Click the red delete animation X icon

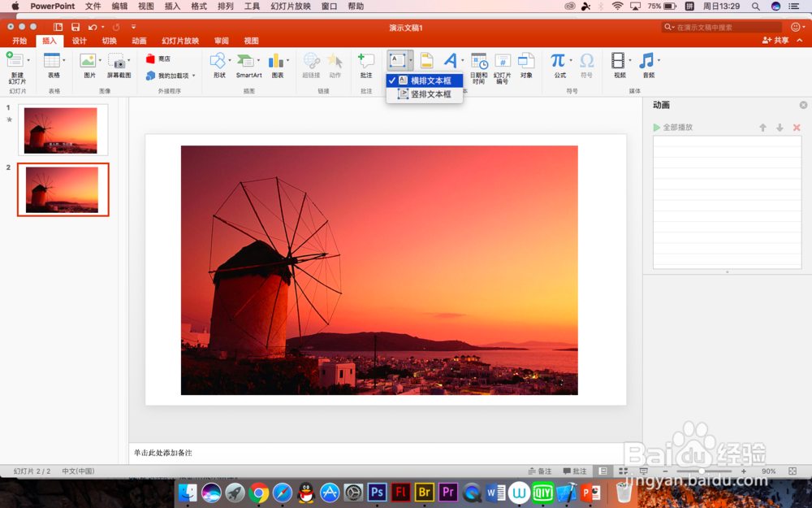point(797,128)
